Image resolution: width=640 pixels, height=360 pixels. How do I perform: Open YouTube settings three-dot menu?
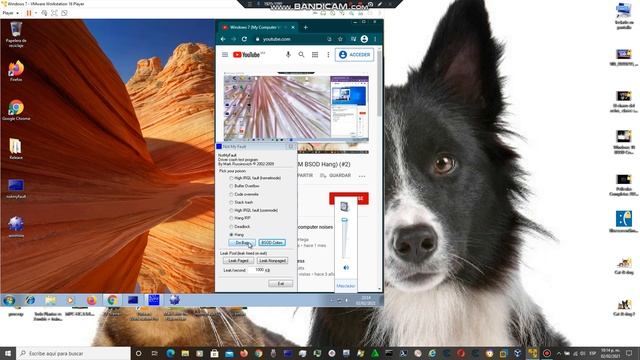point(328,55)
